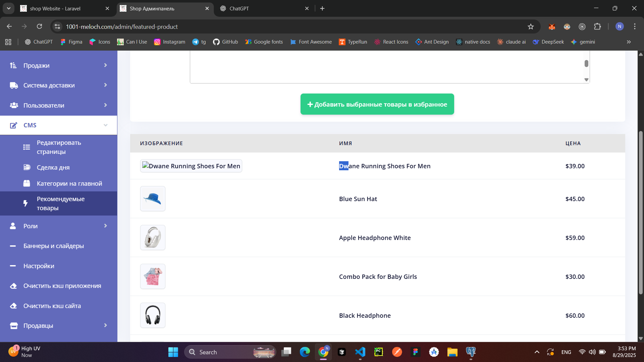Click the Delivery System truck icon
644x362 pixels.
click(14, 85)
